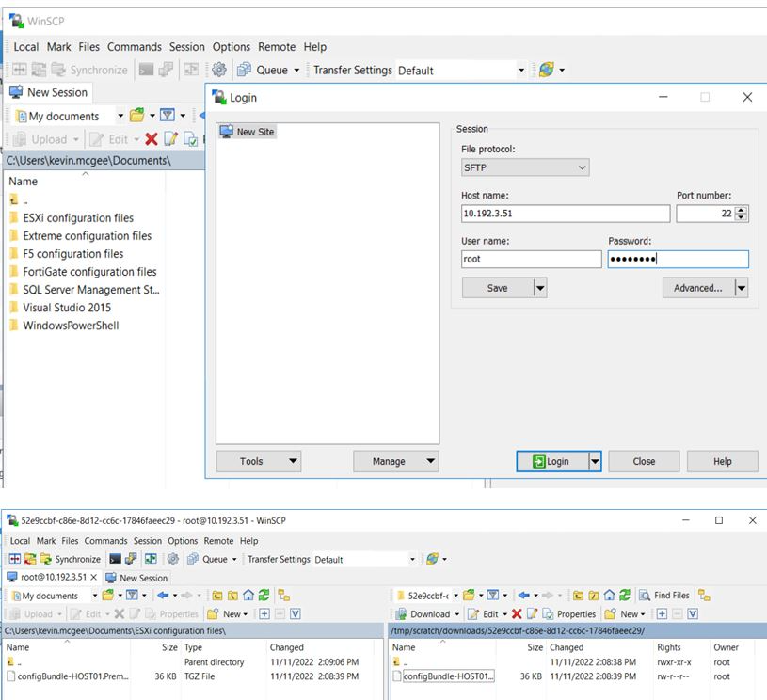Click select files plus icon in lower local panel

coord(264,613)
